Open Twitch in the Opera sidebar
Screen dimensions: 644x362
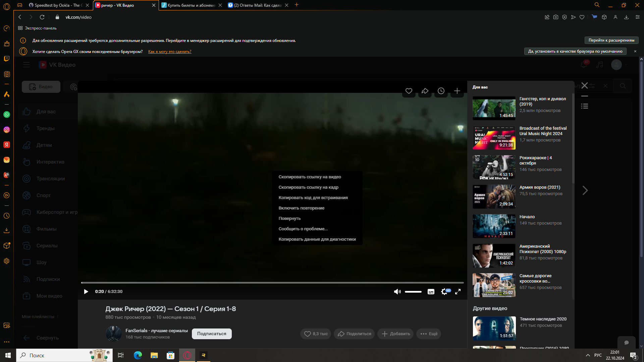[7, 59]
